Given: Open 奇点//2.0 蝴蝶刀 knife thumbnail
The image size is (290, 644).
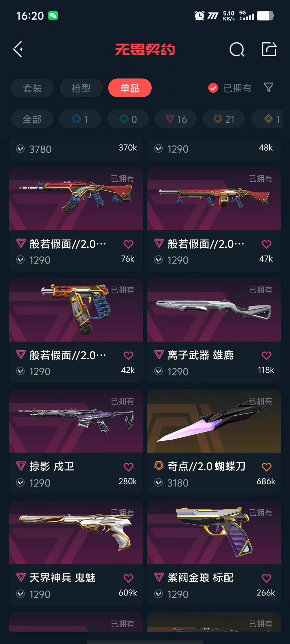Looking at the screenshot, I should 214,421.
